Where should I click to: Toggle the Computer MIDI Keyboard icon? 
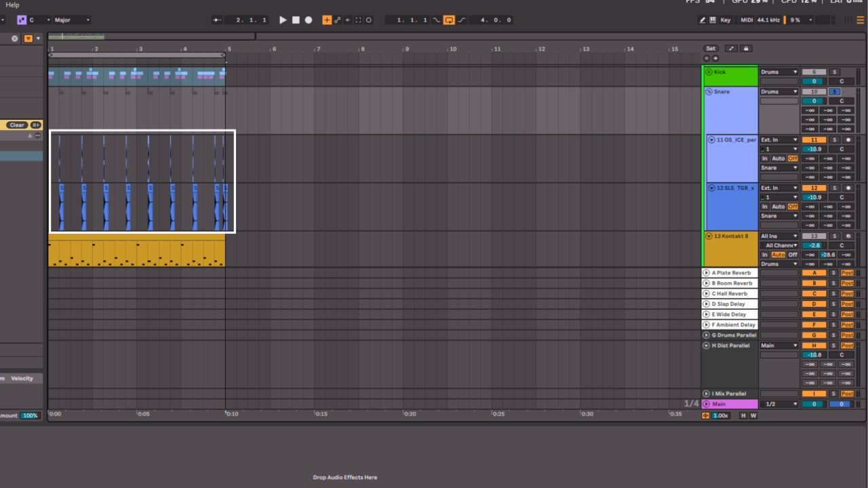click(x=713, y=20)
